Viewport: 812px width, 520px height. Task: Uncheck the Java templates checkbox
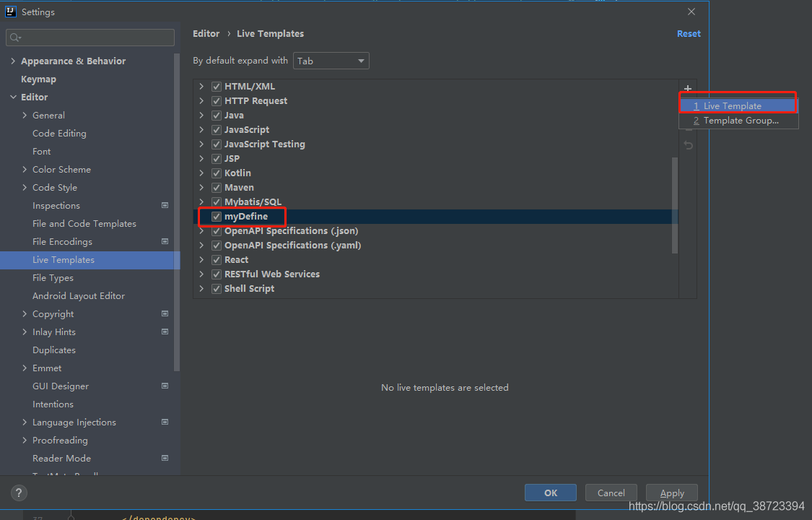[217, 116]
